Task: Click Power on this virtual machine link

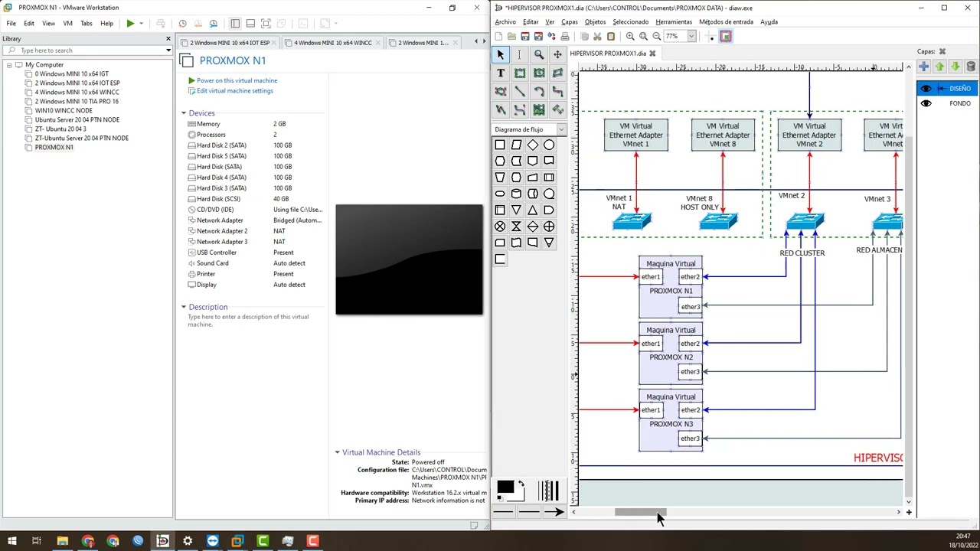Action: (x=237, y=80)
